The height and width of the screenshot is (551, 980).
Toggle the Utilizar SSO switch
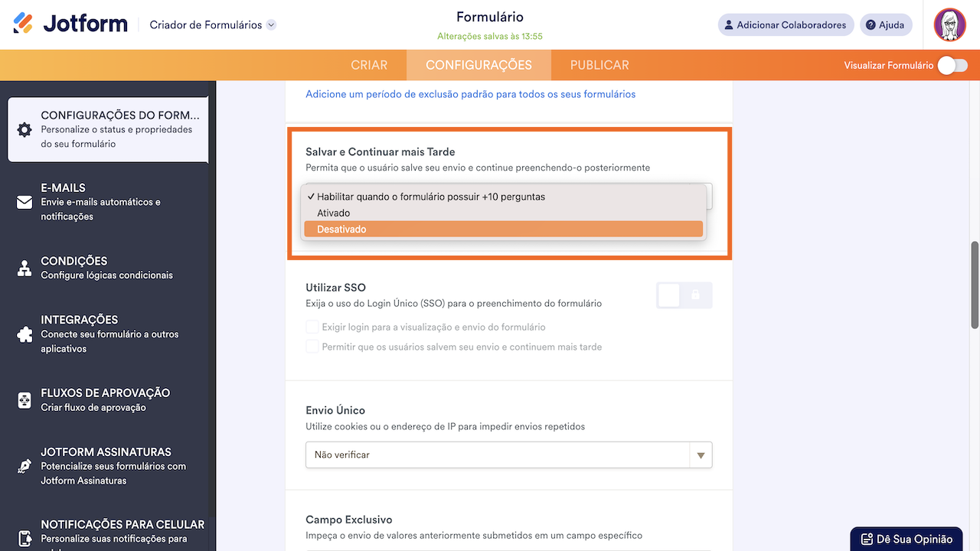coord(684,295)
